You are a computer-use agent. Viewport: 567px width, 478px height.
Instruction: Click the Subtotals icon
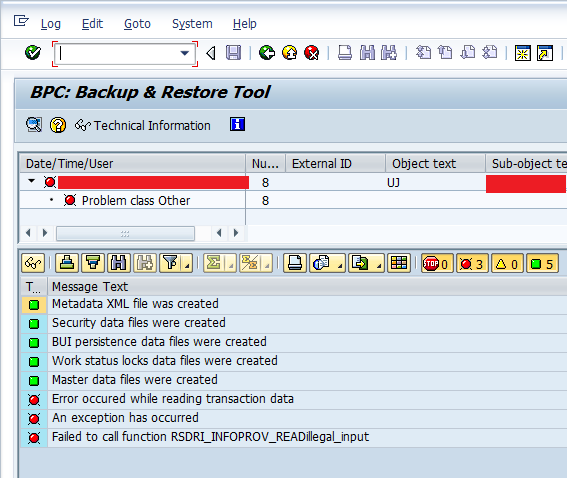[250, 263]
